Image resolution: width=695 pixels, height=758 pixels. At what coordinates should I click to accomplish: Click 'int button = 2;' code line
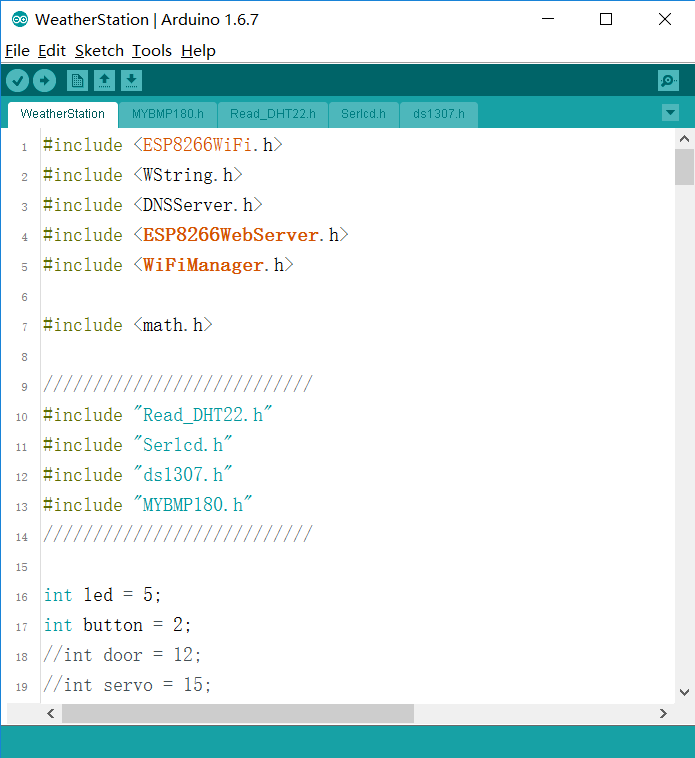coord(117,625)
